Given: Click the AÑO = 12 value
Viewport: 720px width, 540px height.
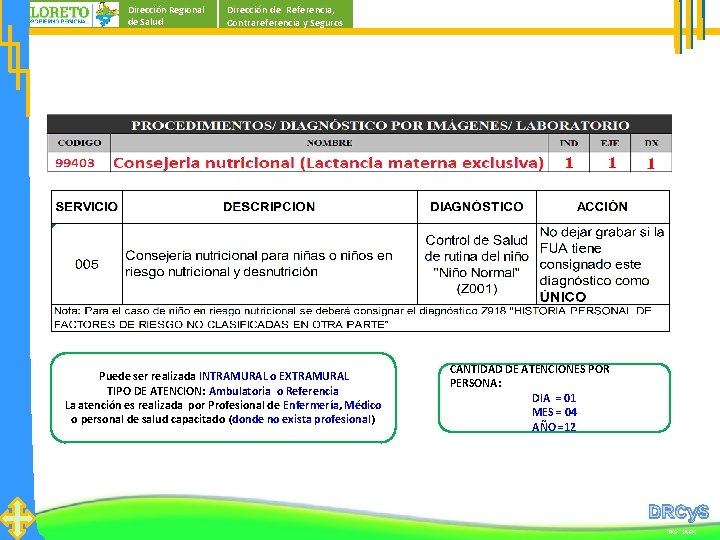Looking at the screenshot, I should (554, 427).
